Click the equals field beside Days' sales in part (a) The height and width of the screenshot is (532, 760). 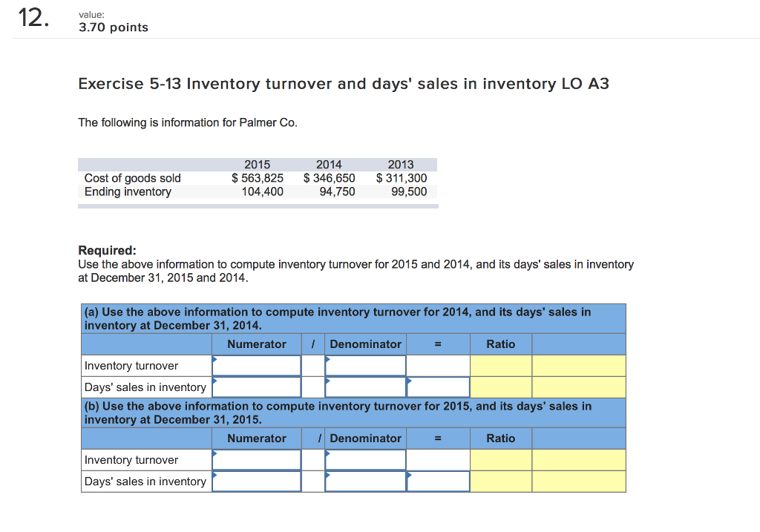[438, 386]
